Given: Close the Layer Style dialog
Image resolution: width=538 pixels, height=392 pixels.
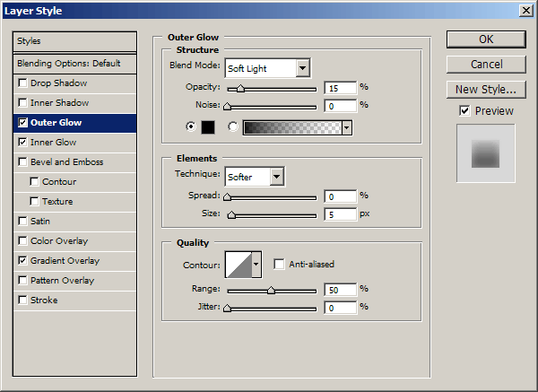Looking at the screenshot, I should 525,11.
